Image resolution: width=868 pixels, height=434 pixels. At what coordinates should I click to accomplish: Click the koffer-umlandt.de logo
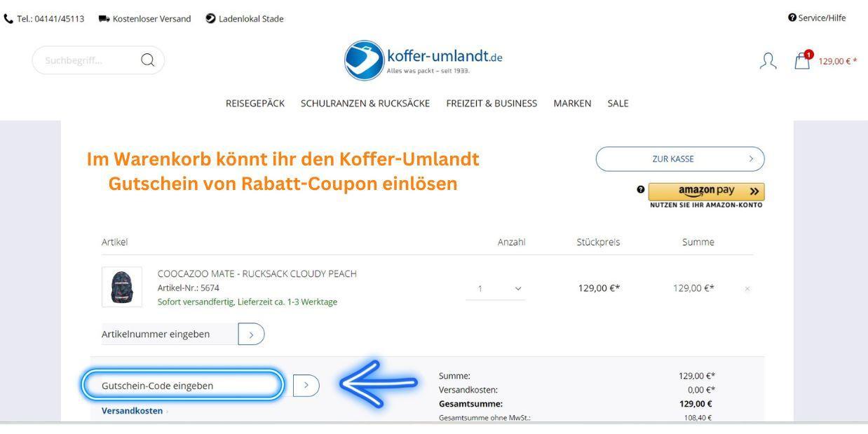pos(423,60)
